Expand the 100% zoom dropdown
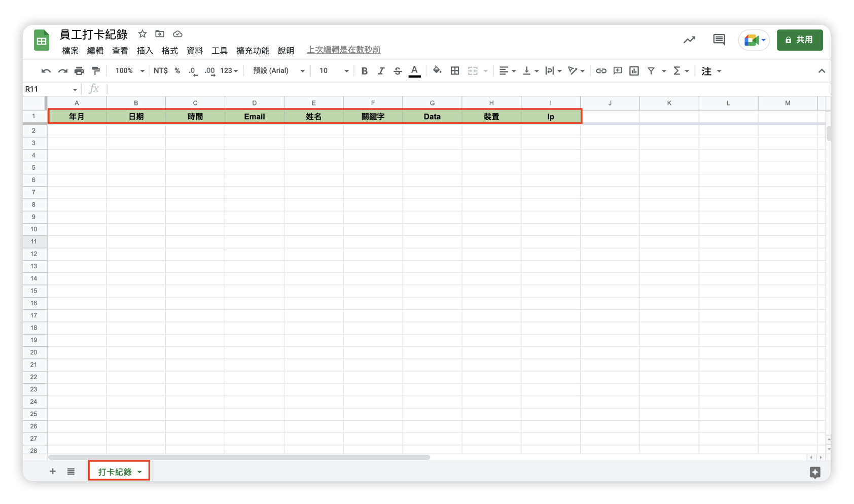 coord(130,71)
